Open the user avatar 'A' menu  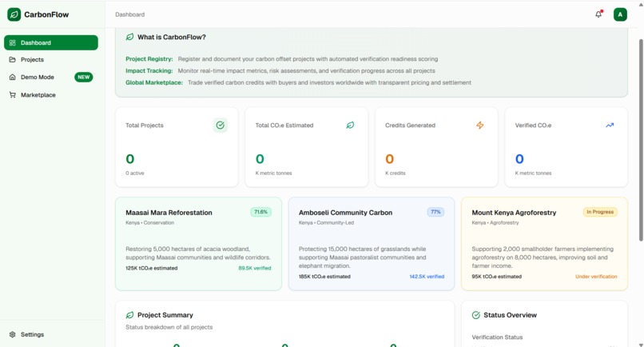(620, 14)
